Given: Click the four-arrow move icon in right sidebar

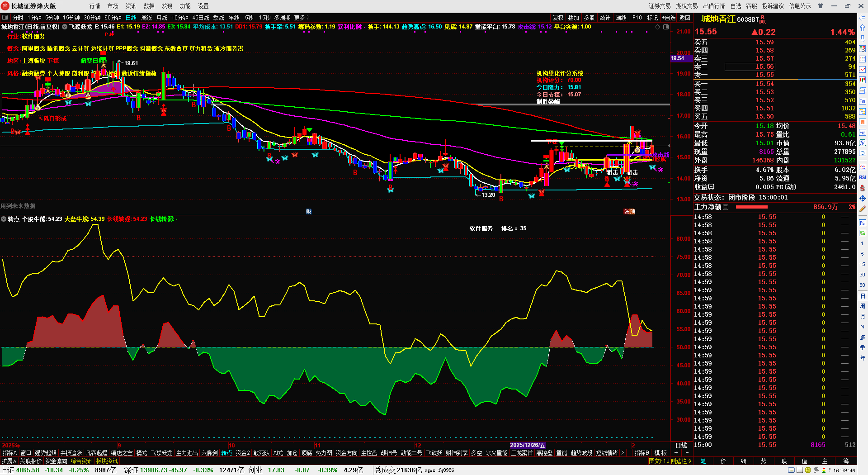Looking at the screenshot, I should tap(863, 198).
